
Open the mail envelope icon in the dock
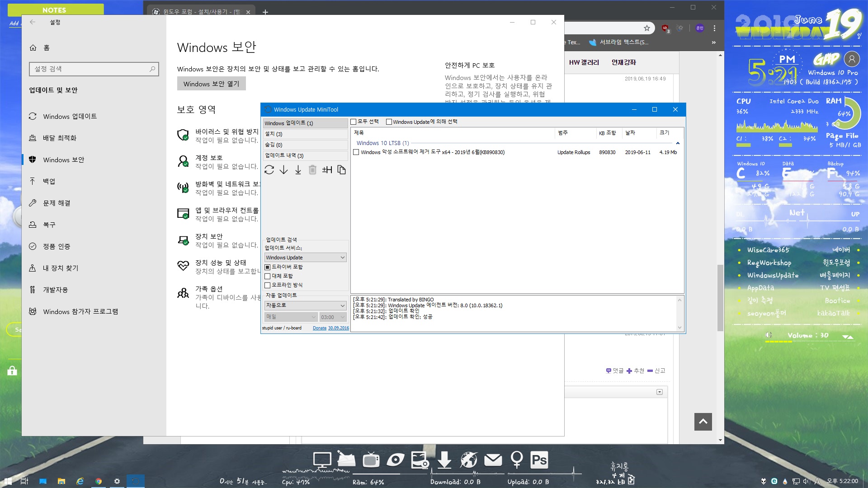coord(493,460)
